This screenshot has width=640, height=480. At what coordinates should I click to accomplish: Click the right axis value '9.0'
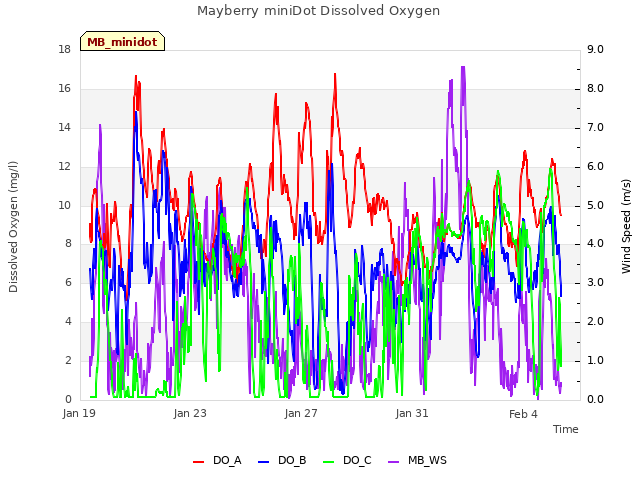coord(595,49)
